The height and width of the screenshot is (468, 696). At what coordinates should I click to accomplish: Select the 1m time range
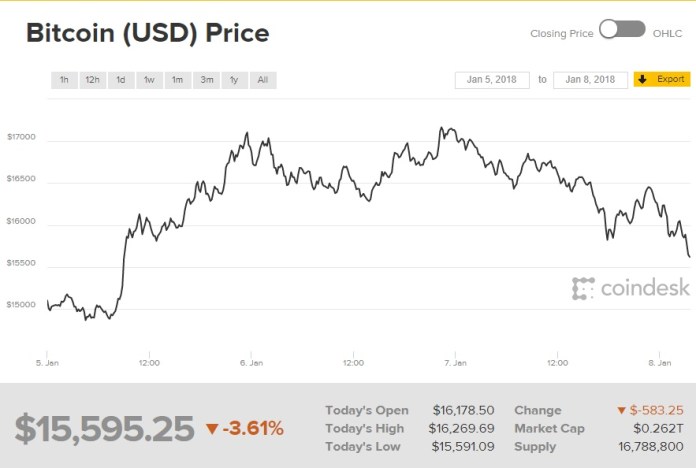tap(177, 79)
